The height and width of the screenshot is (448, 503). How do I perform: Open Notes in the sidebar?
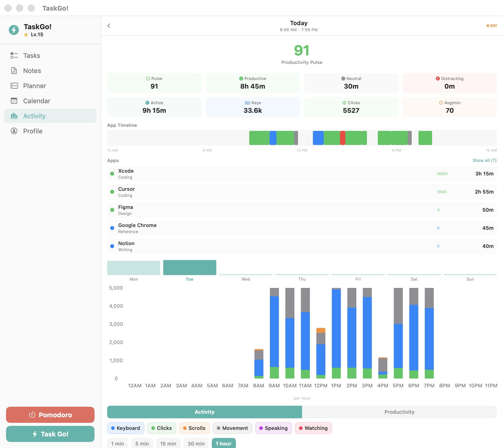tap(50, 70)
